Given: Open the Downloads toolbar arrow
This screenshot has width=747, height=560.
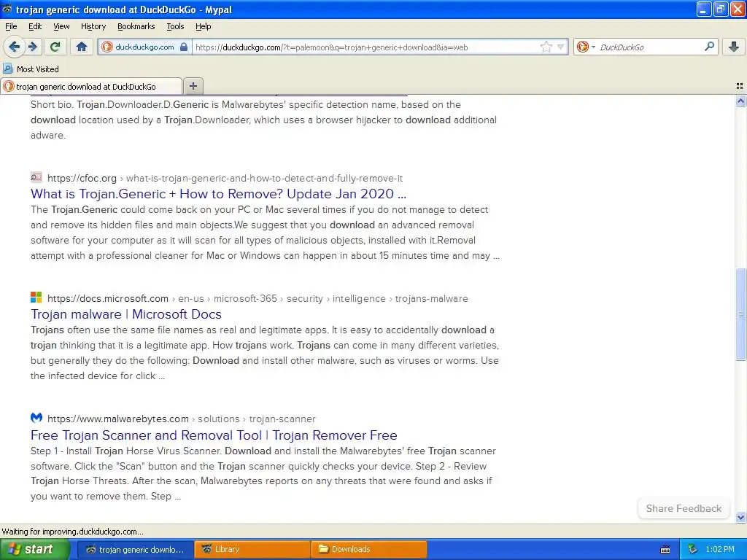Looking at the screenshot, I should [733, 47].
